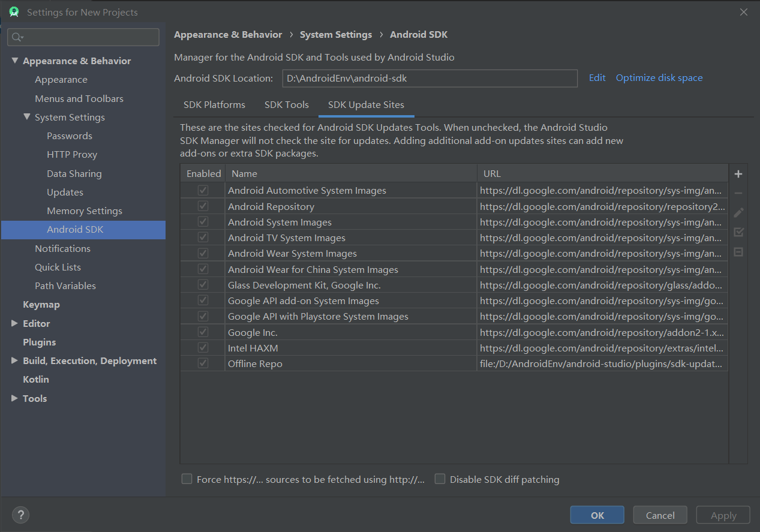Click the settings search field
This screenshot has height=532, width=760.
83,37
